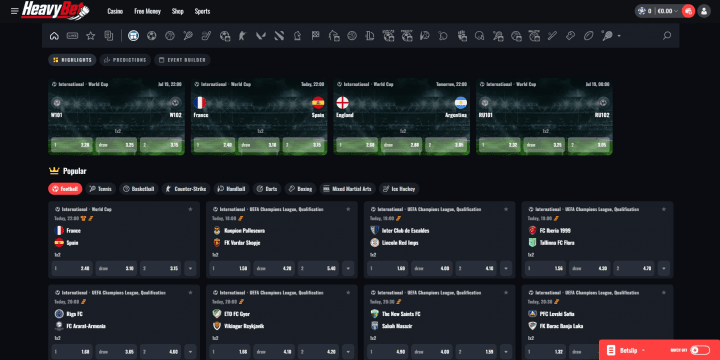Open the Free Money menu item
The height and width of the screenshot is (360, 720).
pos(147,11)
